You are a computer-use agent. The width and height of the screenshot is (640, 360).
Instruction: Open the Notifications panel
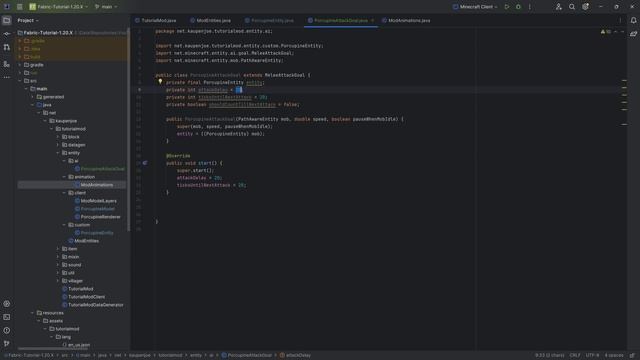point(633,20)
